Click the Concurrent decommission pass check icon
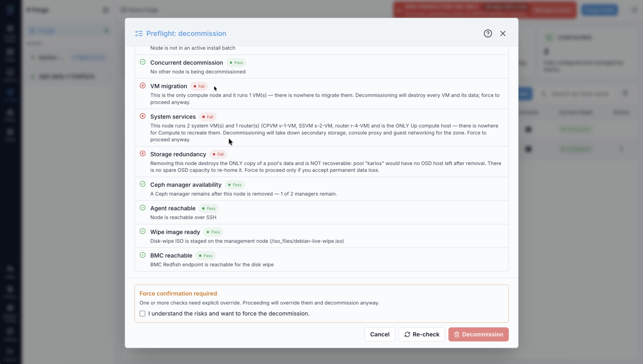 click(x=143, y=62)
